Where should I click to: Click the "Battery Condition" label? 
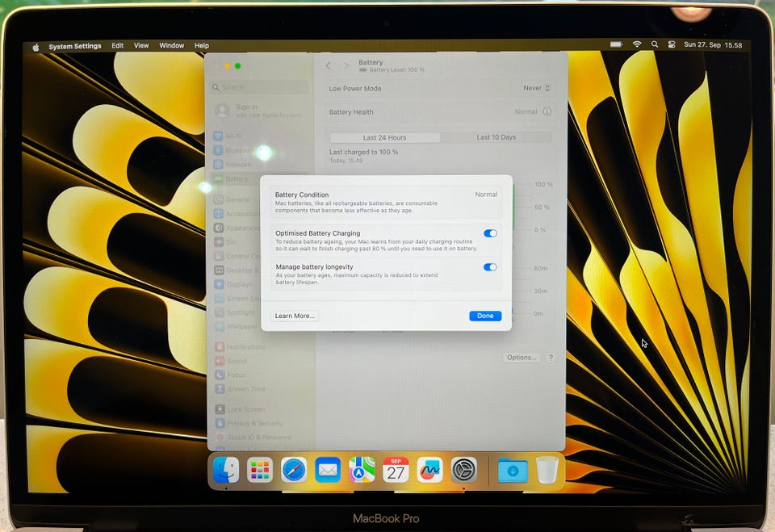302,195
